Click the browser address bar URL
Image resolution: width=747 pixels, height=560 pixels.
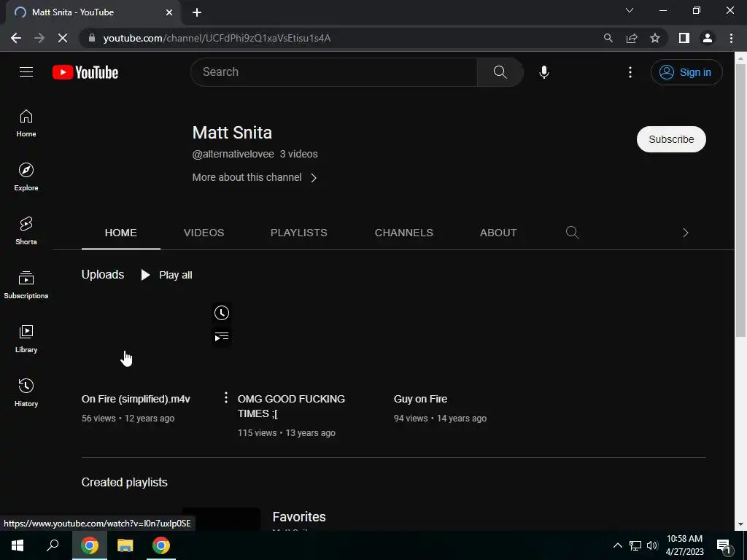(x=217, y=38)
